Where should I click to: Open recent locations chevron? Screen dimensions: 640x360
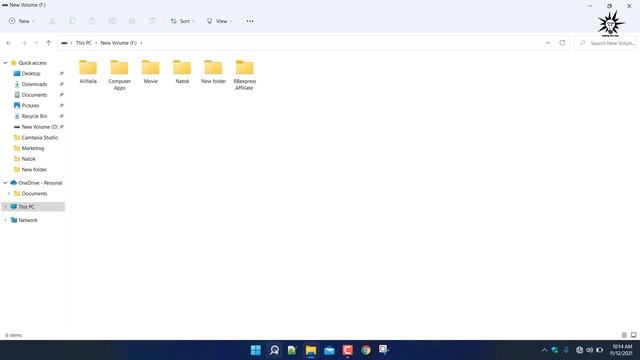click(36, 43)
